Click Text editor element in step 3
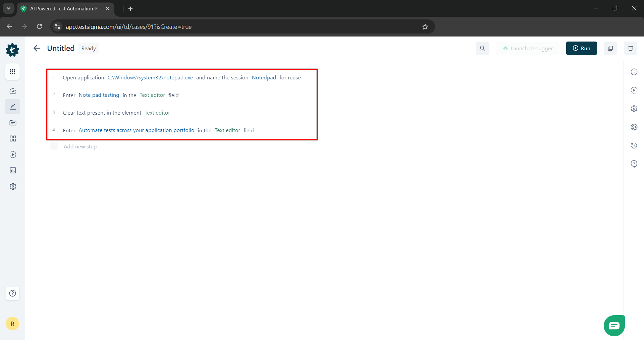 (x=157, y=113)
